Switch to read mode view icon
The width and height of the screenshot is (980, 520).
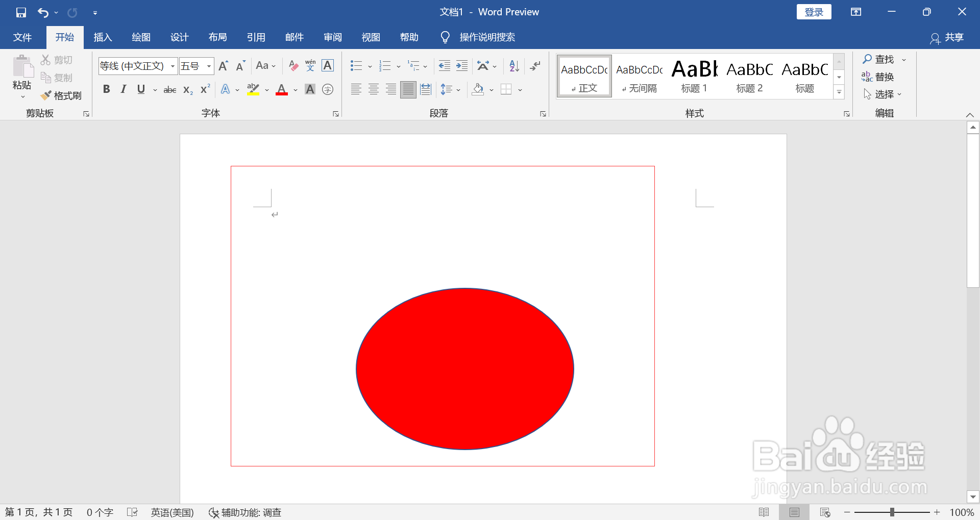[764, 512]
